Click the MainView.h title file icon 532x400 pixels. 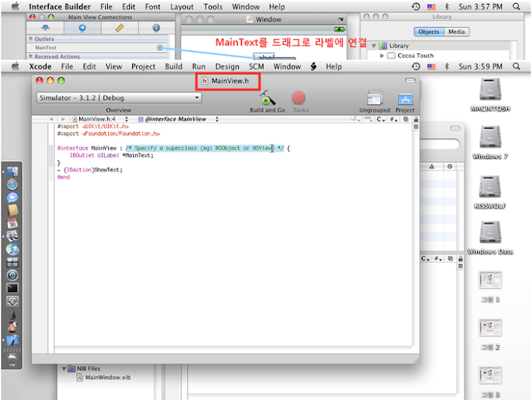(205, 81)
